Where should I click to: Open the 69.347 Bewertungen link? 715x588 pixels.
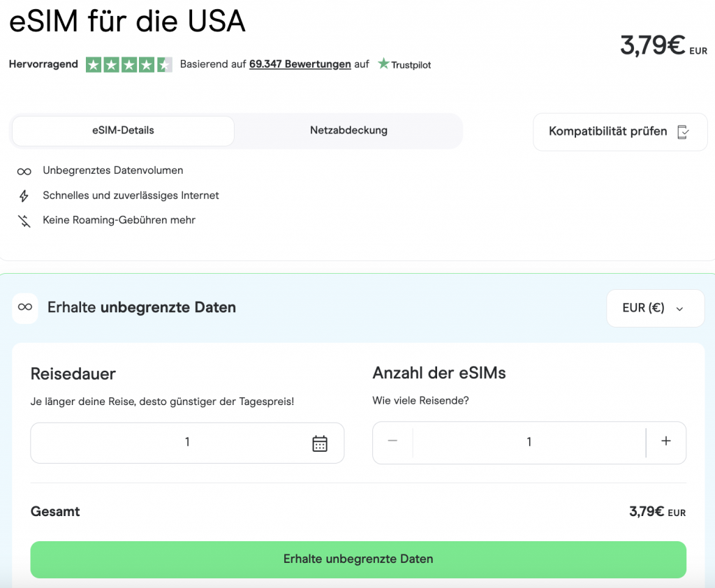(x=300, y=64)
